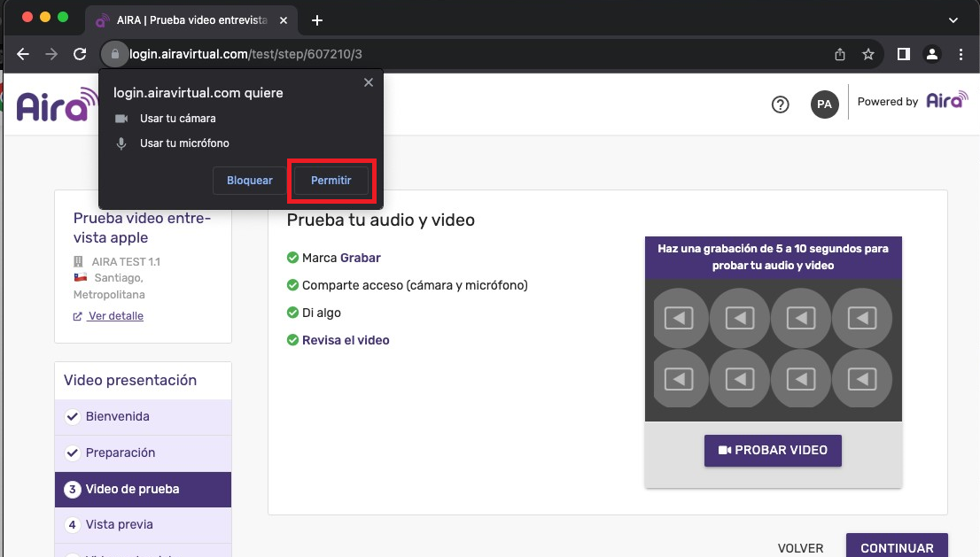Click the macOS green maximize window button
Image resolution: width=980 pixels, height=557 pixels.
pos(63,18)
